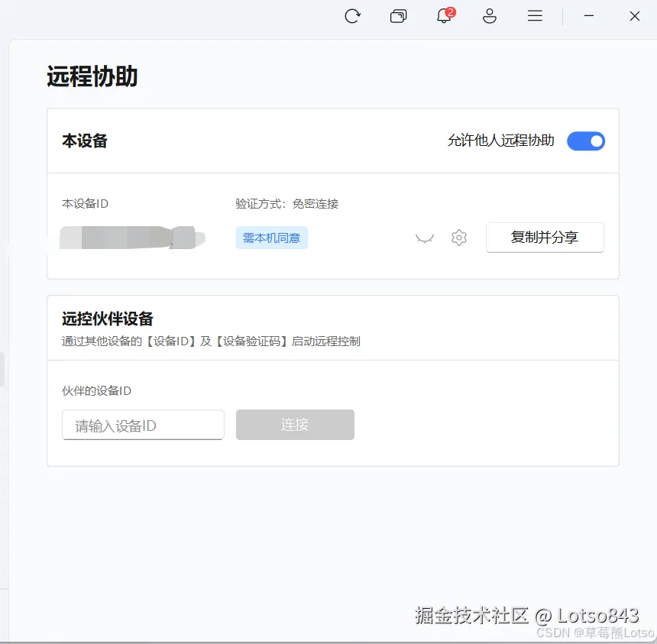Click the blurred 本设备ID value
Viewport: 657px width, 644px height.
tap(130, 238)
